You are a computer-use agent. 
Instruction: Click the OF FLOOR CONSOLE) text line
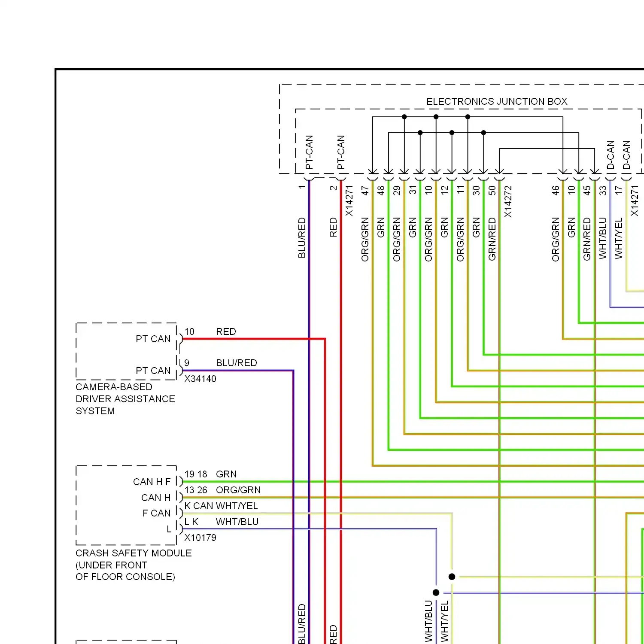click(x=125, y=577)
